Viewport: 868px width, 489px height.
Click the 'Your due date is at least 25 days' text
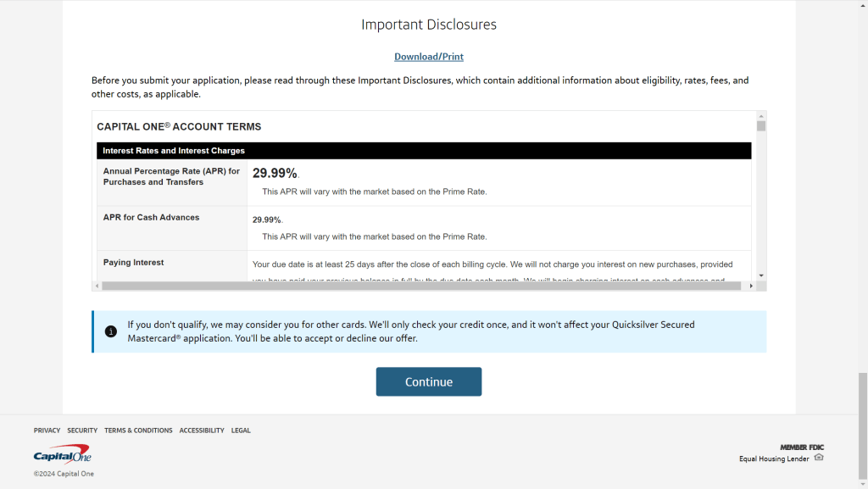tap(492, 264)
